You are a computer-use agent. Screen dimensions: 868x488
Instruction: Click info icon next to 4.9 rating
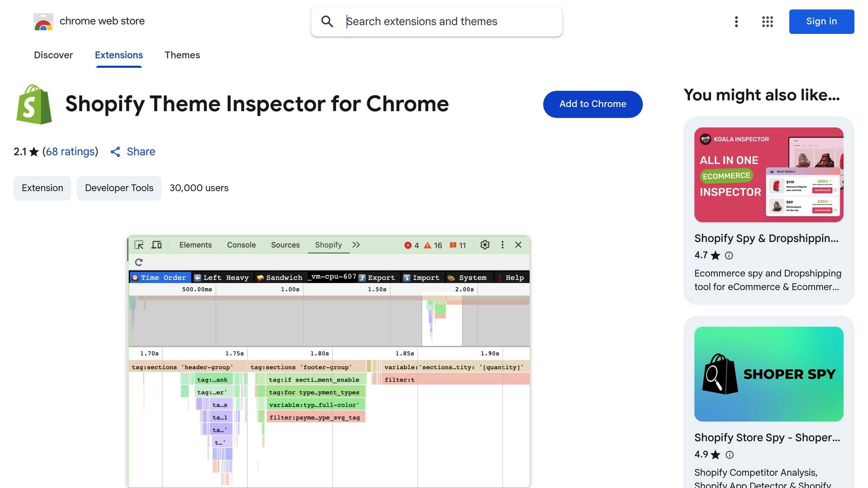(x=729, y=455)
